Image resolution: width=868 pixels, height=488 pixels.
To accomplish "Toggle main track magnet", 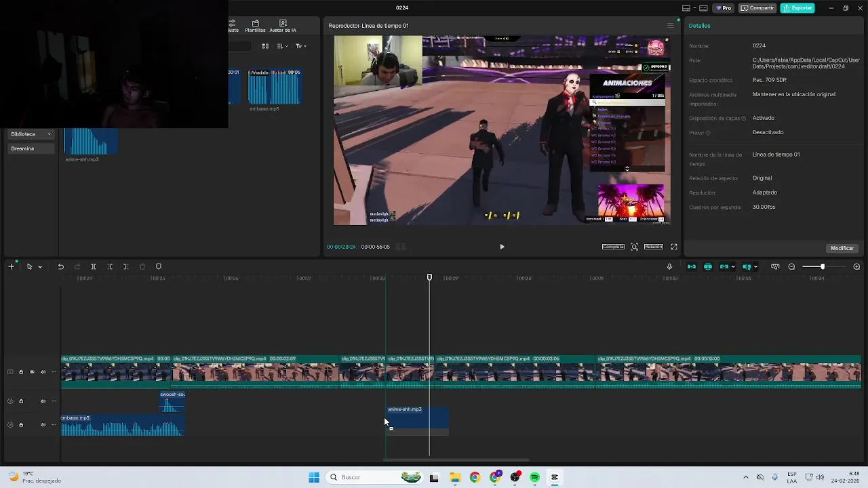I will point(692,266).
